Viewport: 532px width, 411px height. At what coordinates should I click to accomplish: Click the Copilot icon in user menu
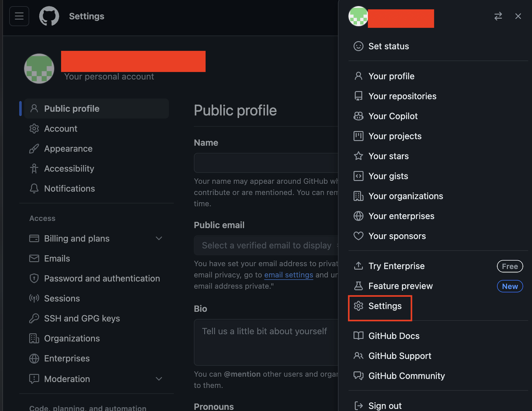[358, 116]
